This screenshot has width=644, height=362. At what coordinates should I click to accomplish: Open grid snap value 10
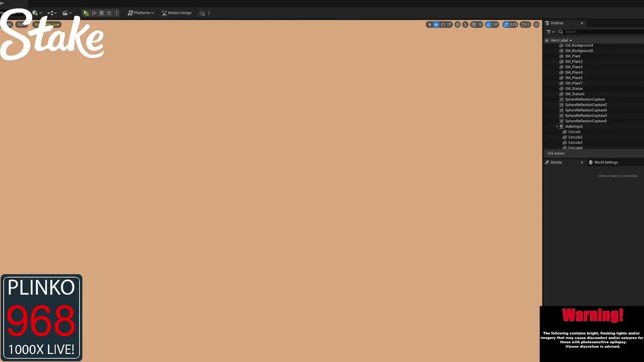pyautogui.click(x=480, y=25)
